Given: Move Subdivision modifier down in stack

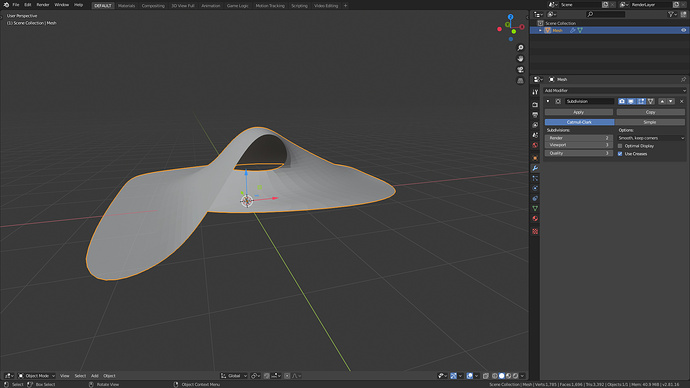Looking at the screenshot, I should 671,101.
